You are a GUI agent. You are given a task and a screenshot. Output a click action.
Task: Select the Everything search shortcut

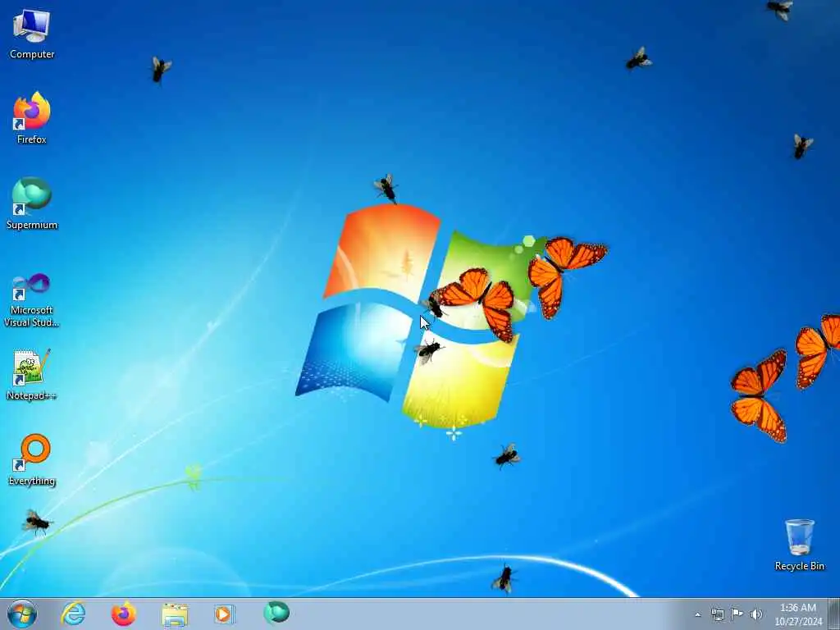pos(32,459)
